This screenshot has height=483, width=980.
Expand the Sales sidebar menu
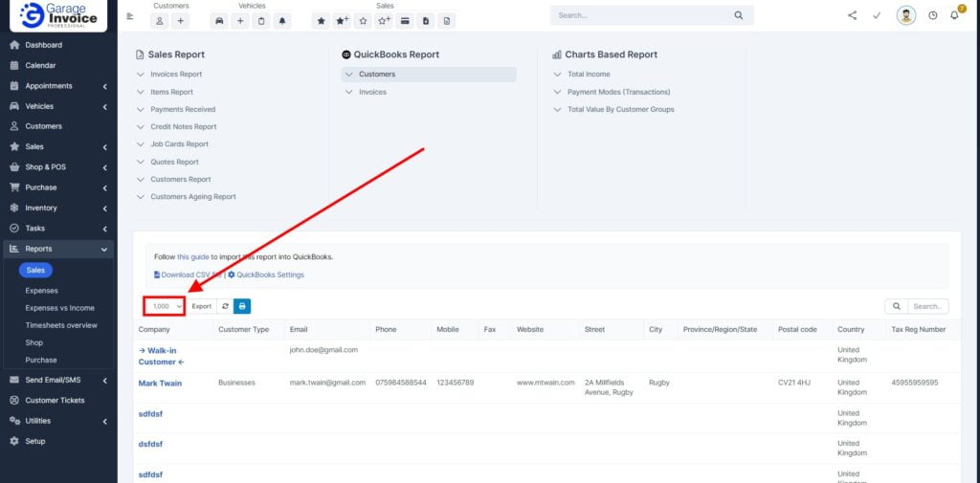coord(58,147)
